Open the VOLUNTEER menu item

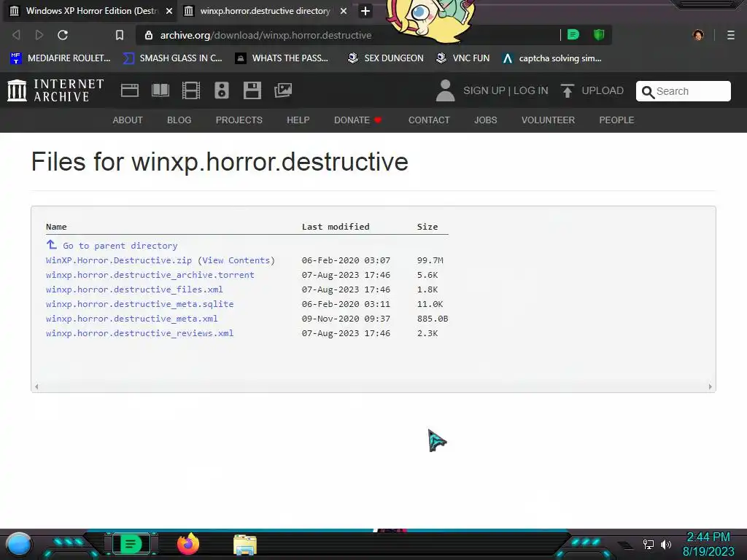pyautogui.click(x=549, y=120)
